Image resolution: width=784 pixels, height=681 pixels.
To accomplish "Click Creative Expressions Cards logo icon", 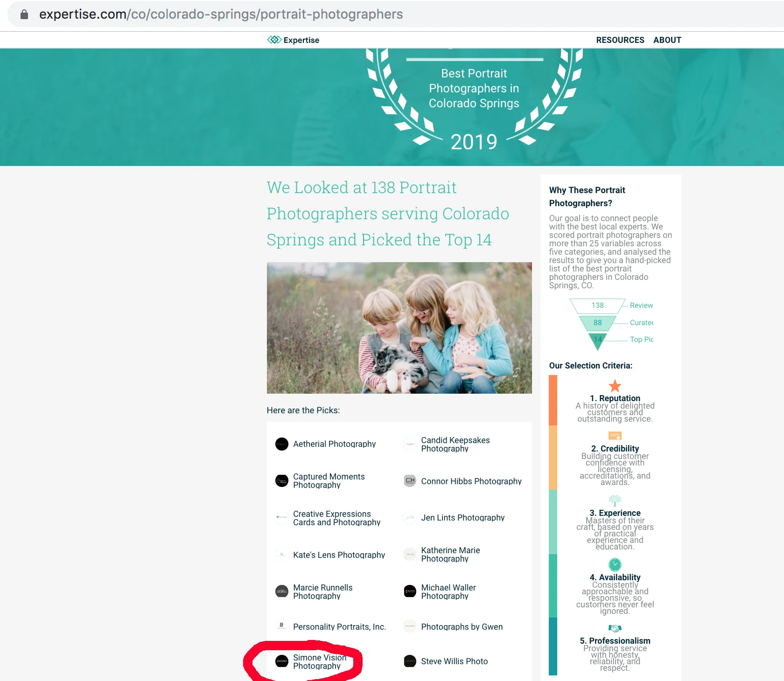I will (x=282, y=518).
